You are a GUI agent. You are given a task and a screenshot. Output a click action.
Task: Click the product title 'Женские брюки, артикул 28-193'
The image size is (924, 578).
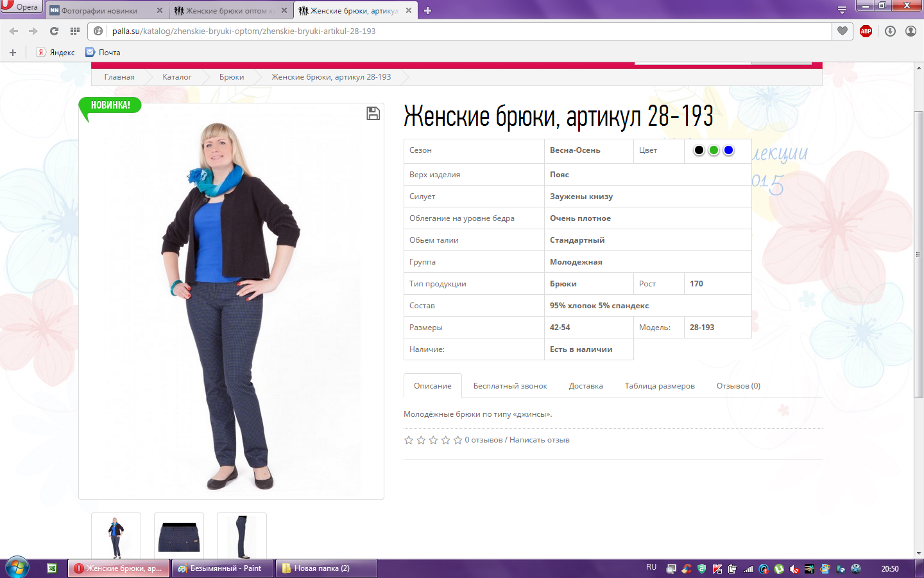[x=558, y=116]
